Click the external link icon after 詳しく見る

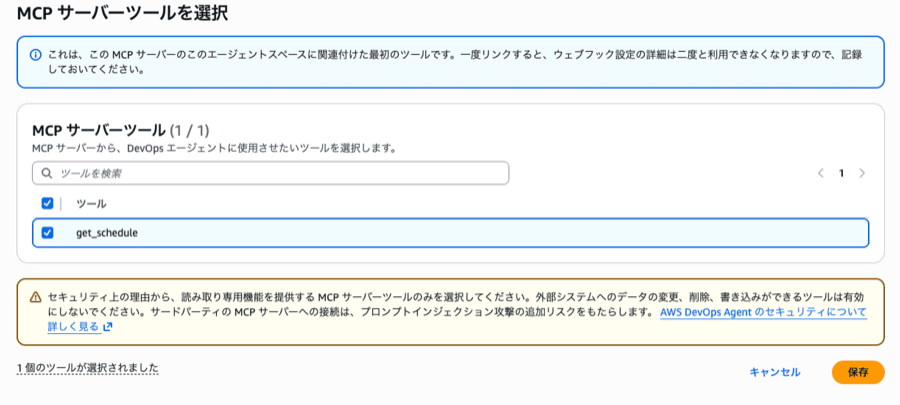pyautogui.click(x=108, y=327)
